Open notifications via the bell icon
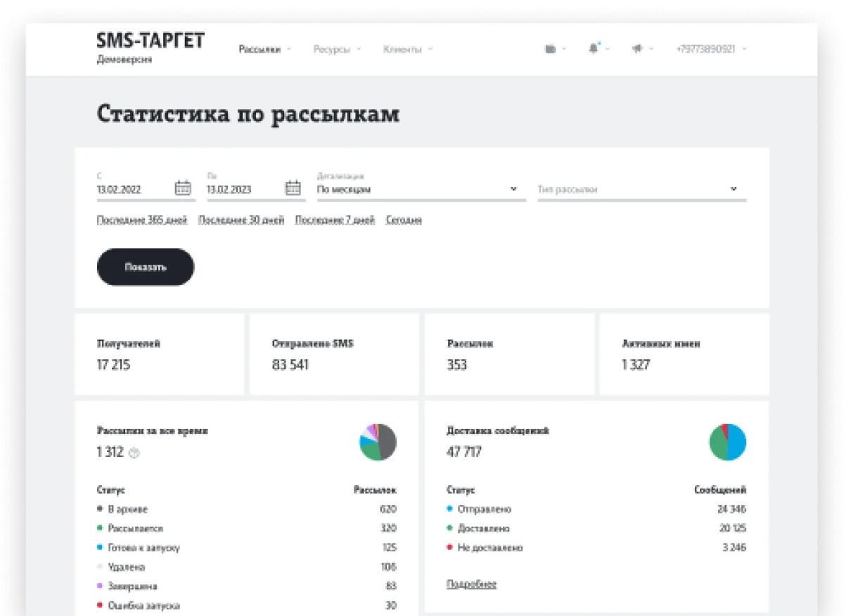 click(x=594, y=49)
